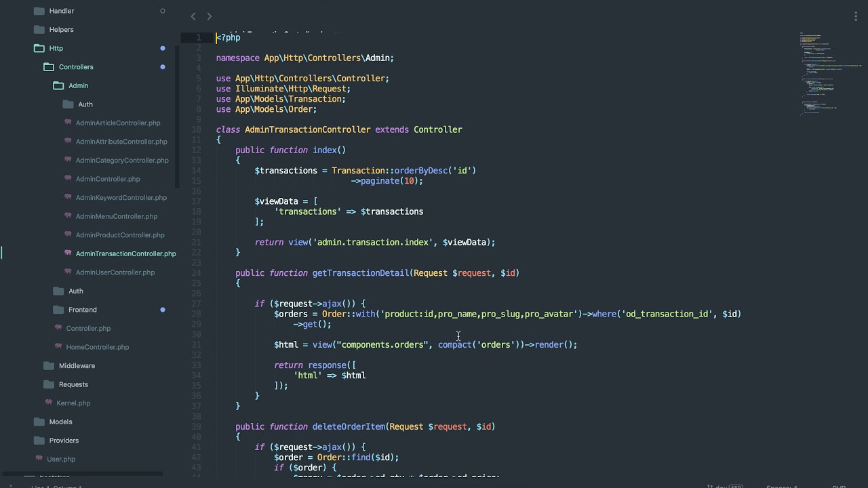
Task: Click the function name 'deleteOrderItem'
Action: click(349, 426)
